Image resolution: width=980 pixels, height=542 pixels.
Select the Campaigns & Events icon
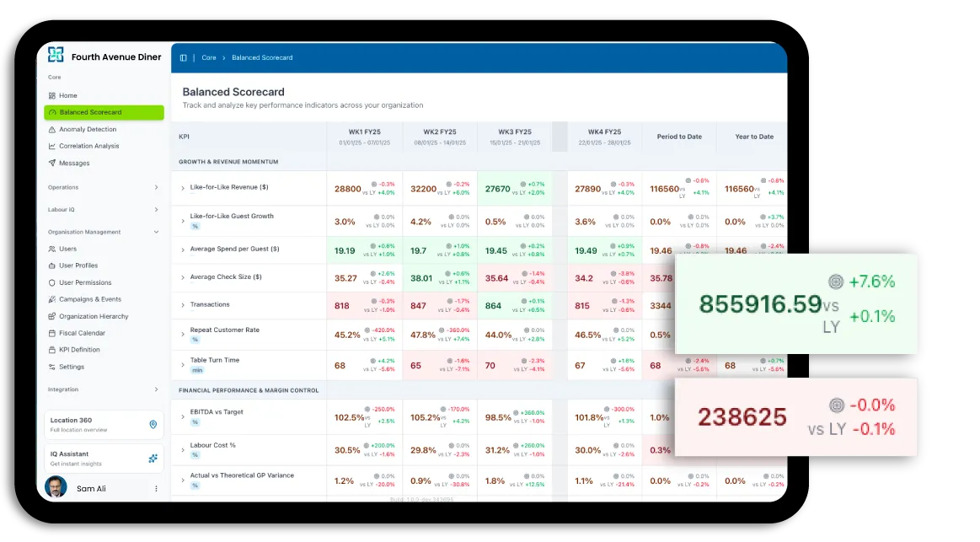53,299
